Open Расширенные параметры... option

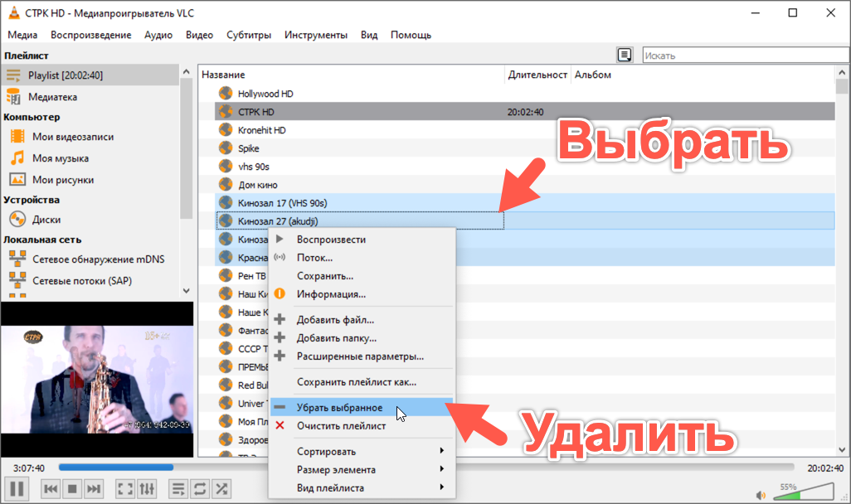[362, 356]
